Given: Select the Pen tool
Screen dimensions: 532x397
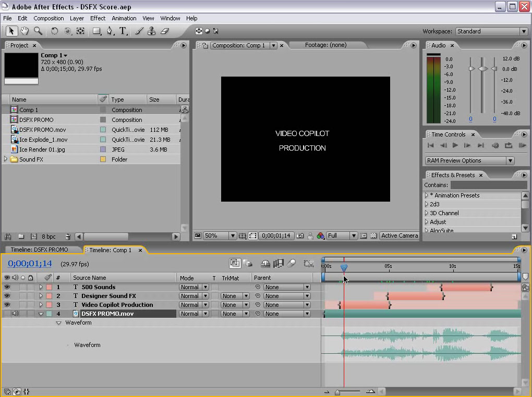Looking at the screenshot, I should (x=110, y=31).
